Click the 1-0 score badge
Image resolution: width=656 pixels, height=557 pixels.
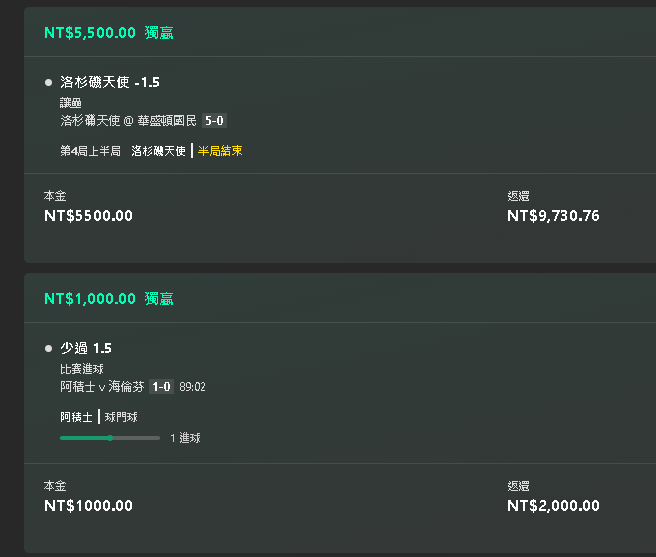point(161,387)
